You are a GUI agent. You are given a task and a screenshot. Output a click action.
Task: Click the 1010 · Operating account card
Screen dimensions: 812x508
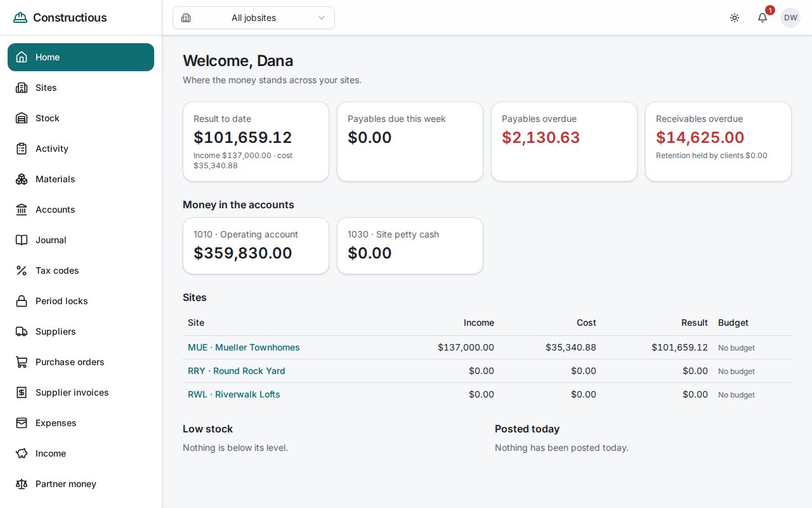pyautogui.click(x=256, y=246)
